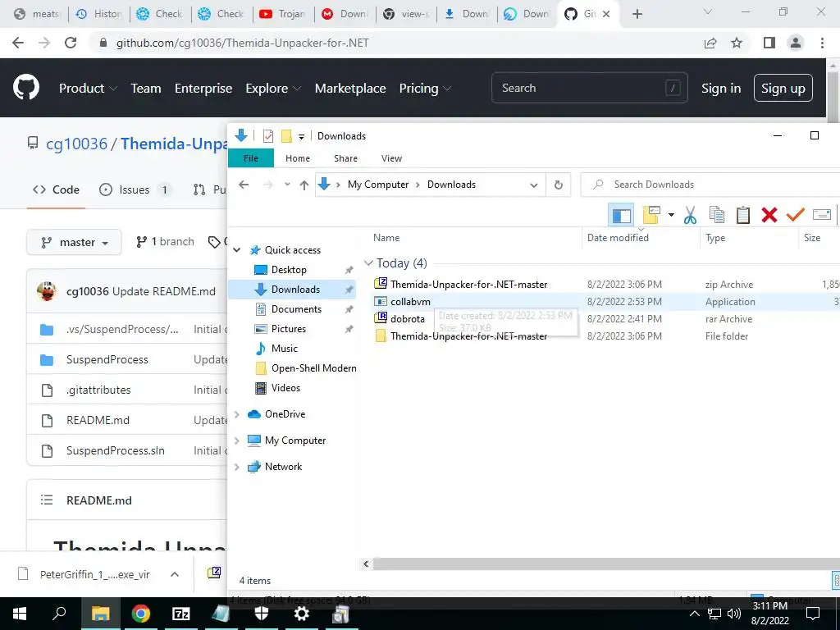Open the folder options dropdown arrow
This screenshot has height=630, width=840.
coord(671,216)
